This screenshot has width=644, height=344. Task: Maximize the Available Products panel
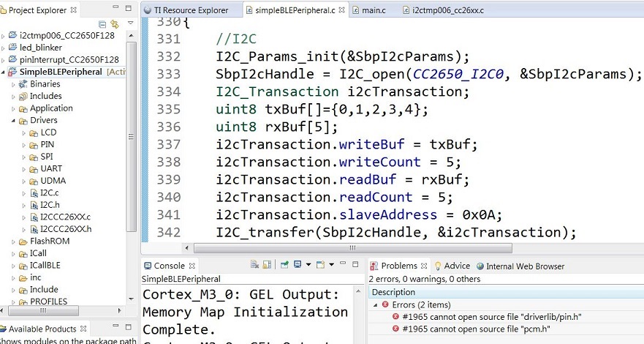point(129,326)
